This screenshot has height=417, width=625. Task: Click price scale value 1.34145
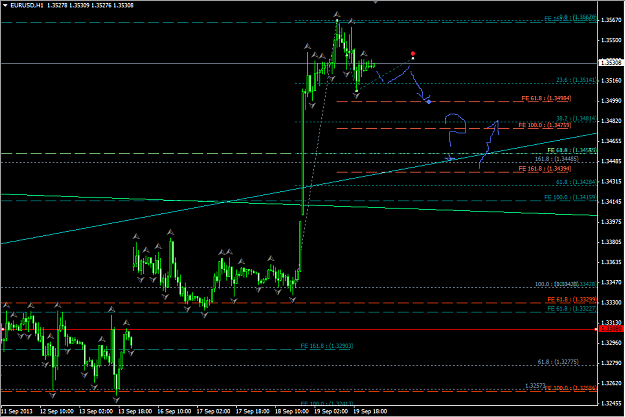(x=611, y=202)
